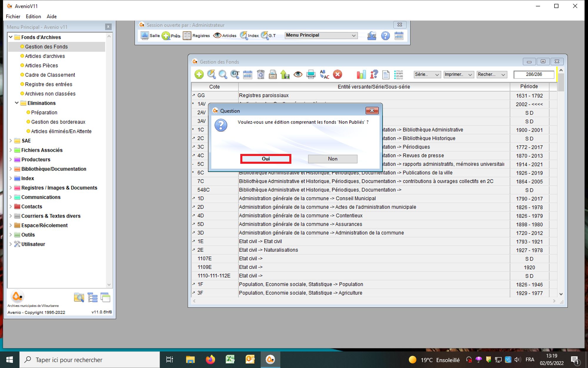This screenshot has height=368, width=588.
Task: Click the Non button
Action: coord(333,159)
